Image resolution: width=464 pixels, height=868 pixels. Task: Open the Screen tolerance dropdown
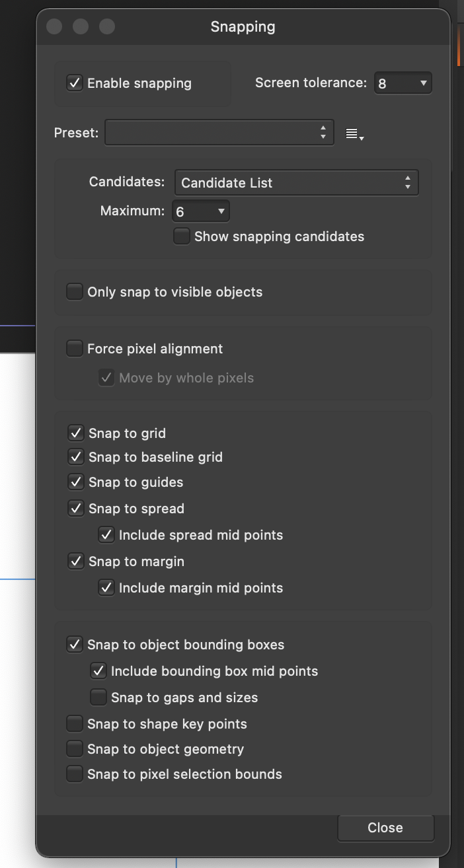click(x=403, y=83)
